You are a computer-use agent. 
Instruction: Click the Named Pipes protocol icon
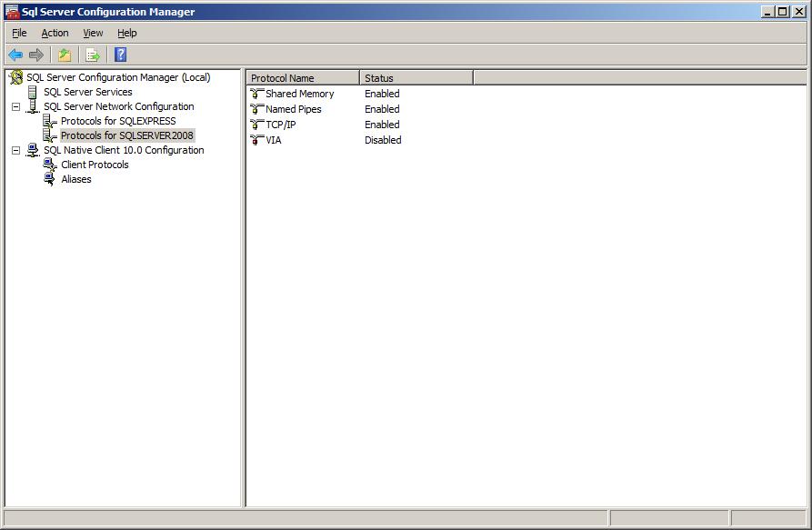point(256,109)
